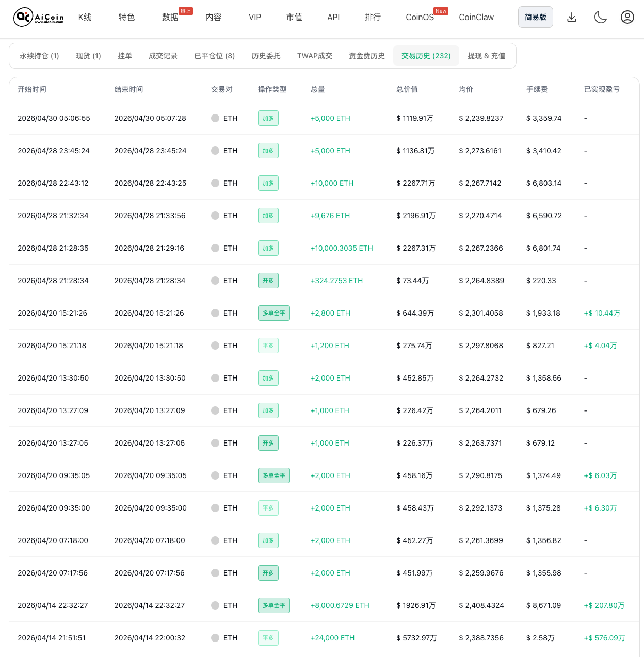Select the 交易历史 (232) tab
This screenshot has width=644, height=657.
pyautogui.click(x=426, y=56)
